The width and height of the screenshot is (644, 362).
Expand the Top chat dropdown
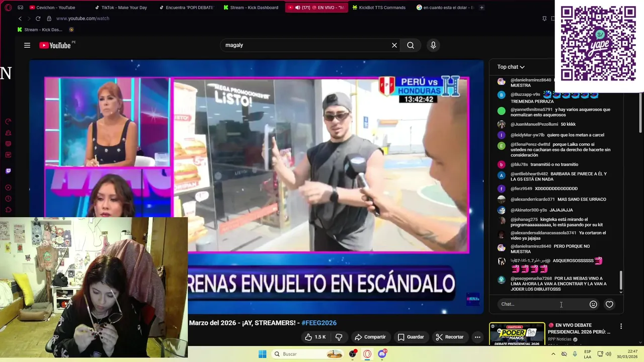point(511,67)
